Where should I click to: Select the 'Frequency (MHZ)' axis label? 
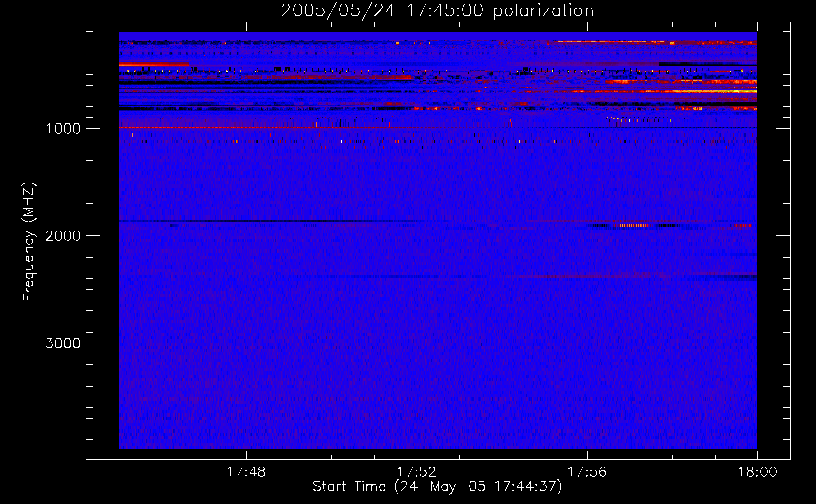[29, 242]
